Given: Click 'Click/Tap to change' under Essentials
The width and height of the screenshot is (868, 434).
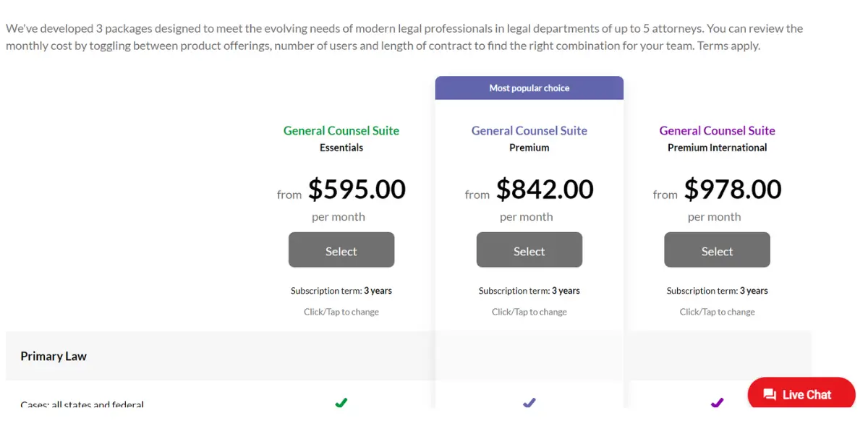Looking at the screenshot, I should click(341, 312).
